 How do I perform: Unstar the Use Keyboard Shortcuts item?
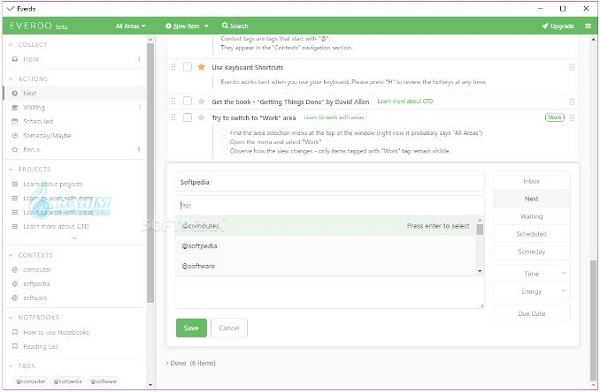point(201,67)
